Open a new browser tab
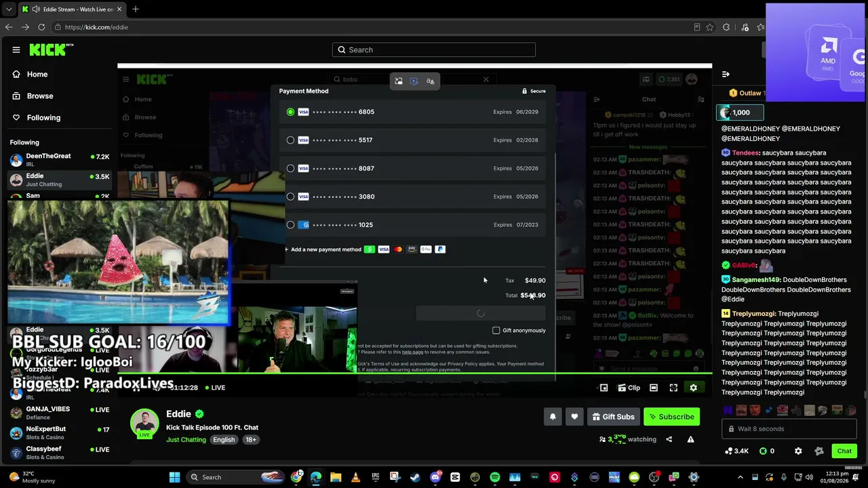Screen dimensions: 868x488 136,9
